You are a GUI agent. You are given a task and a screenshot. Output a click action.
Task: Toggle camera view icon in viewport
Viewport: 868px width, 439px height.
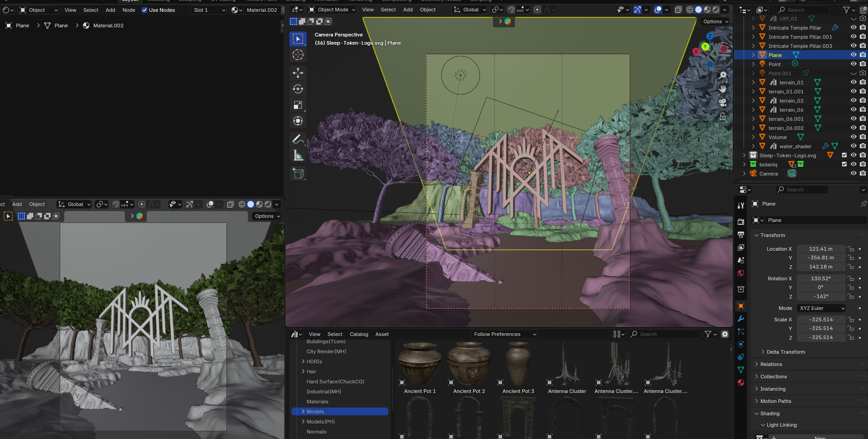[x=723, y=103]
